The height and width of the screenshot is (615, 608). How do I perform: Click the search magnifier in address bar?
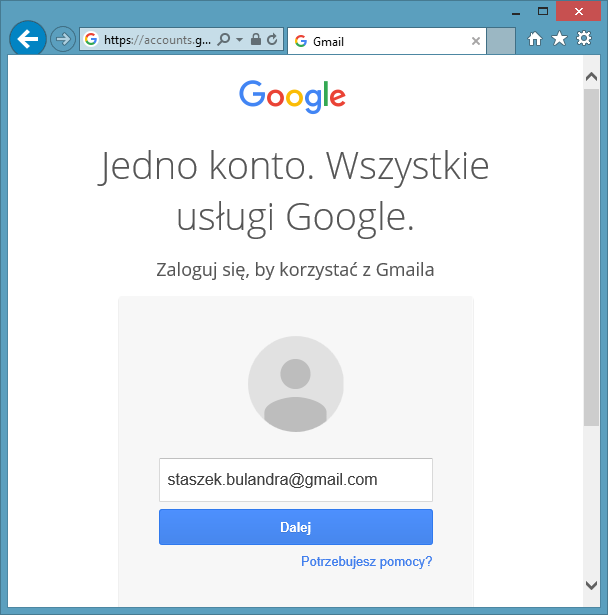tap(224, 39)
